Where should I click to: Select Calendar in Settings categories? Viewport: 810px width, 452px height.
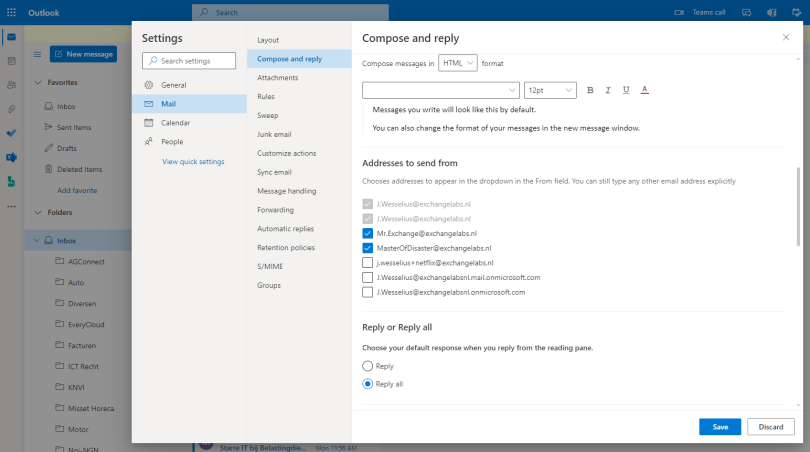[x=175, y=122]
